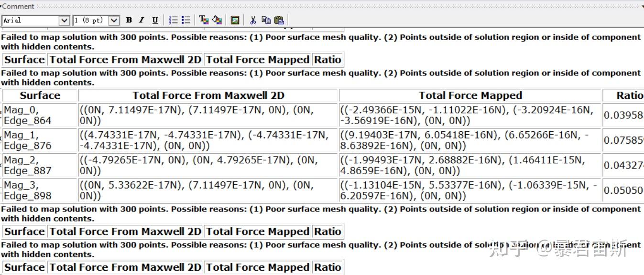This screenshot has width=644, height=275.
Task: Insert an image into the comment
Action: pyautogui.click(x=235, y=20)
